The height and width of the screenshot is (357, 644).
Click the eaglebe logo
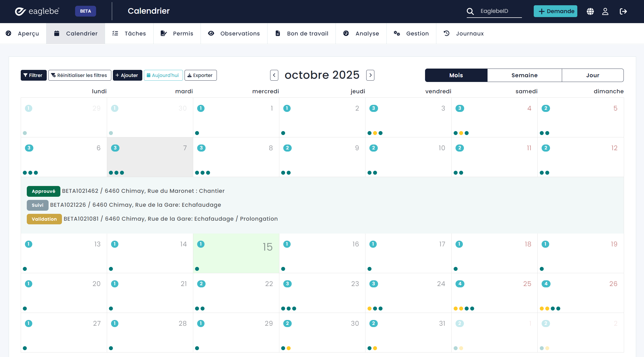(37, 11)
